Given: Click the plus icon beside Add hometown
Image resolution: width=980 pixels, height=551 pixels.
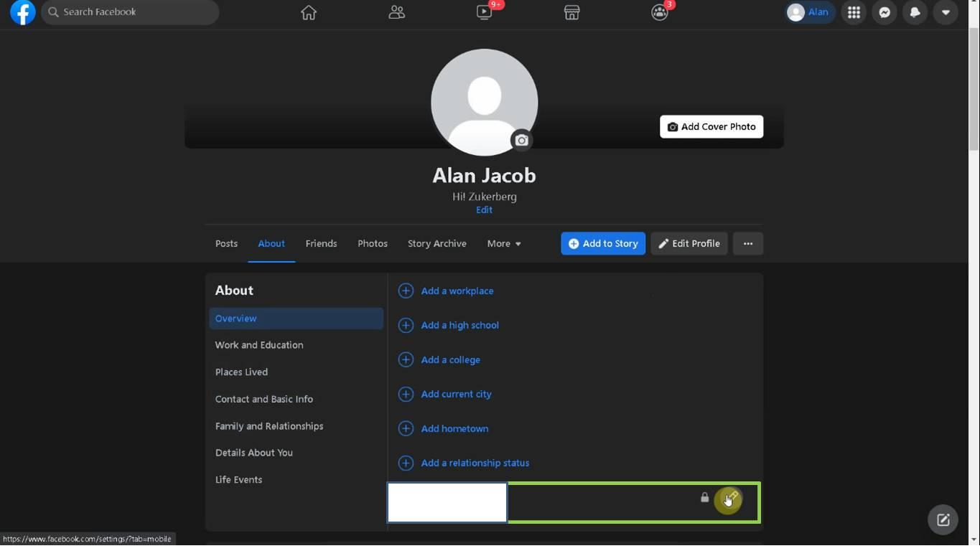Looking at the screenshot, I should 406,428.
